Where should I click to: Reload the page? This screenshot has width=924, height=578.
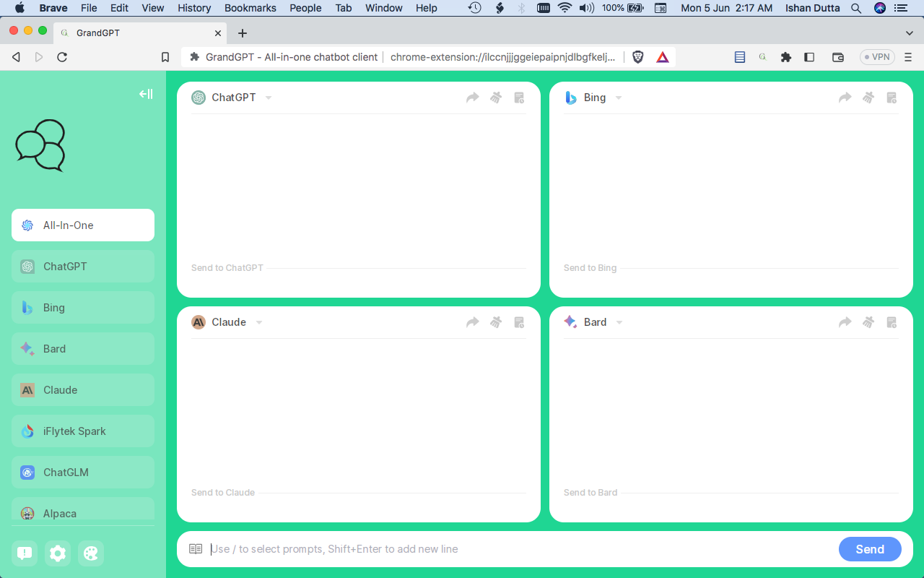point(62,57)
